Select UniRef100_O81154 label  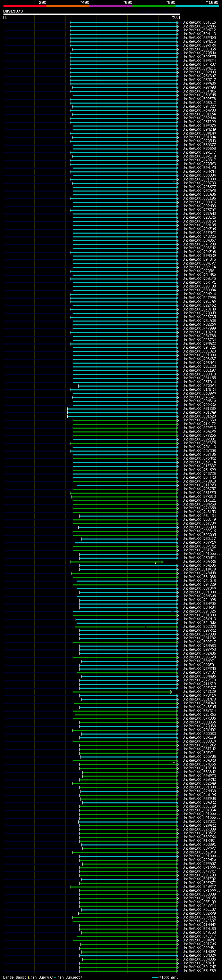(x=199, y=114)
